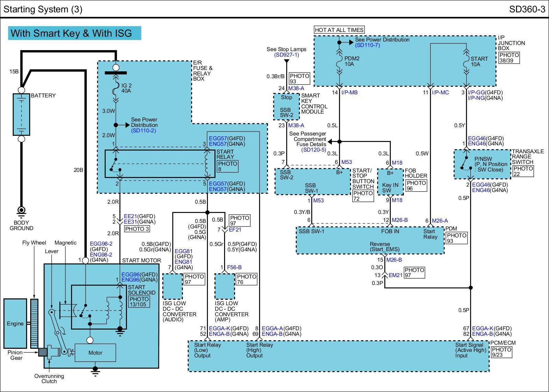This screenshot has width=549, height=392.
Task: Click the body ground symbol
Action: (21, 211)
